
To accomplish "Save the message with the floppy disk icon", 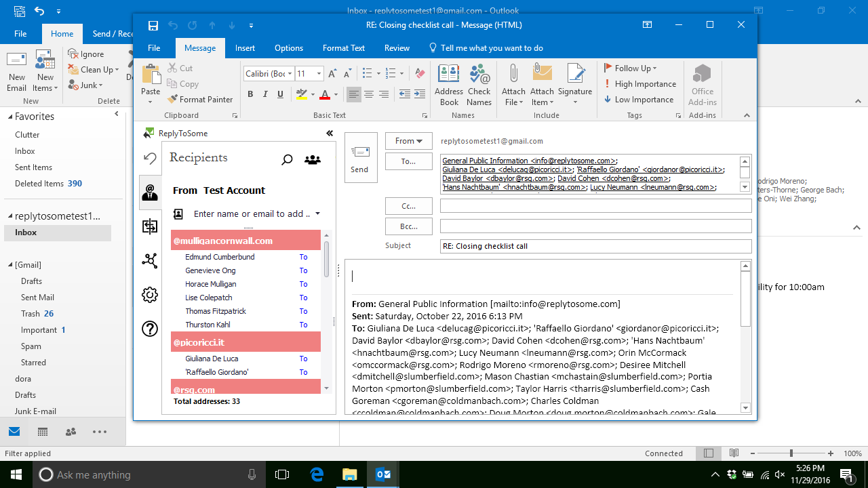I will tap(153, 25).
